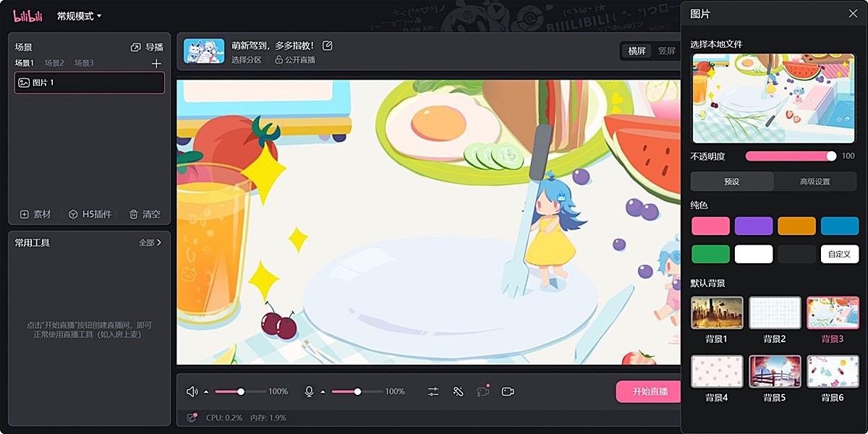Viewport: 868px width, 434px height.
Task: Click the camera recording icon
Action: click(508, 391)
